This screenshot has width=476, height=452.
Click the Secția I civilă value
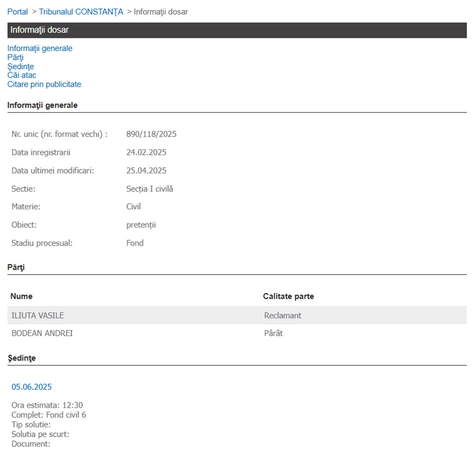[x=150, y=189]
